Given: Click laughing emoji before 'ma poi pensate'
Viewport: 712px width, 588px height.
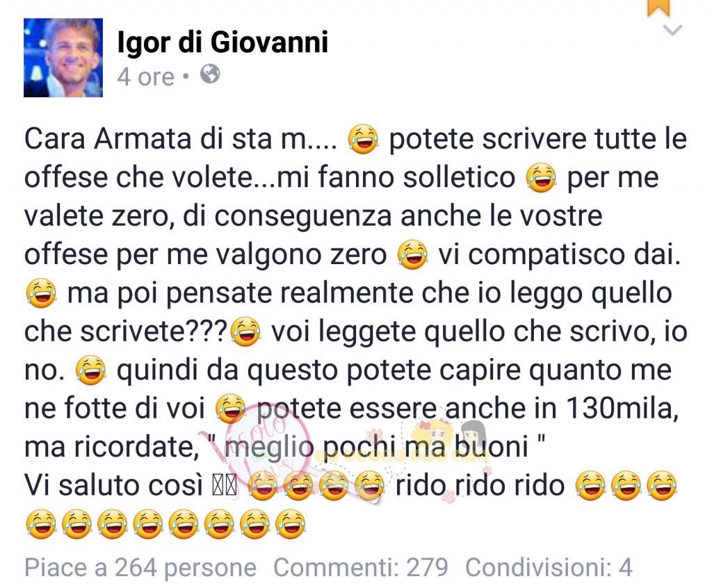Looking at the screenshot, I should pyautogui.click(x=41, y=293).
